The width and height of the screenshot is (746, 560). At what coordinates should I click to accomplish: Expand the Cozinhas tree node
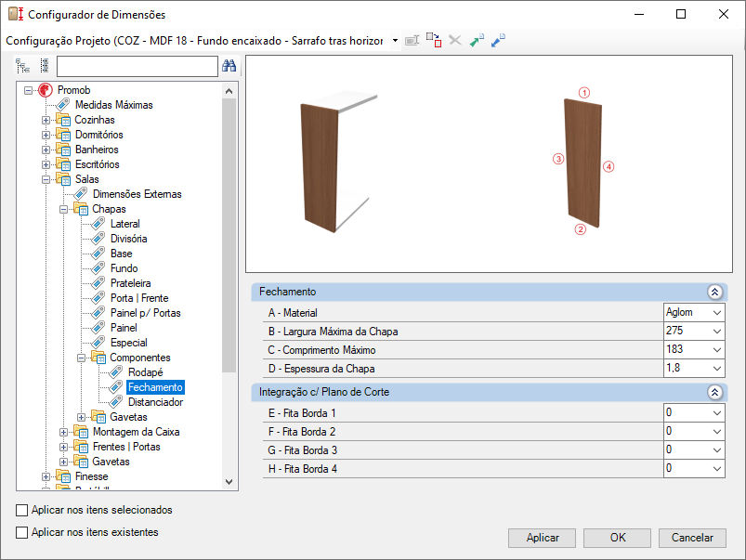point(46,120)
